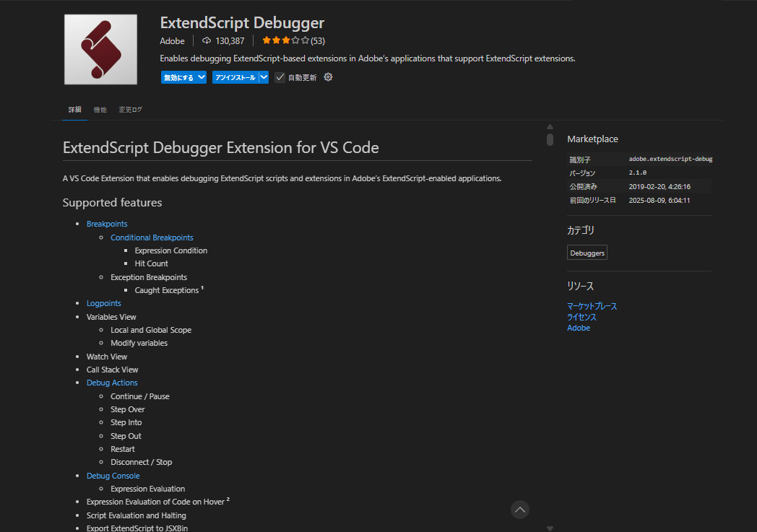Open the アンインストール dropdown arrow
The image size is (757, 532).
click(x=264, y=77)
